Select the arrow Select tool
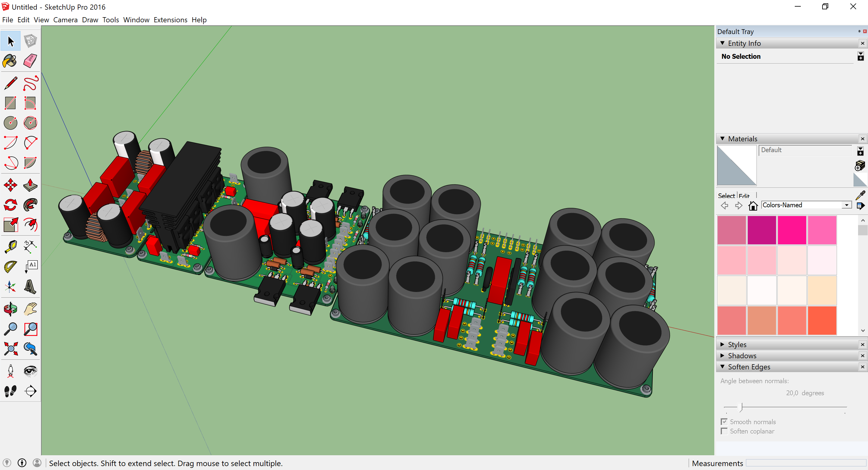868x470 pixels. pyautogui.click(x=11, y=41)
